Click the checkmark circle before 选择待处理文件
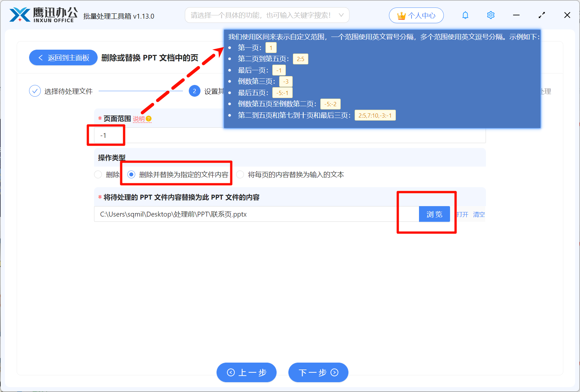The width and height of the screenshot is (580, 392). 35,91
